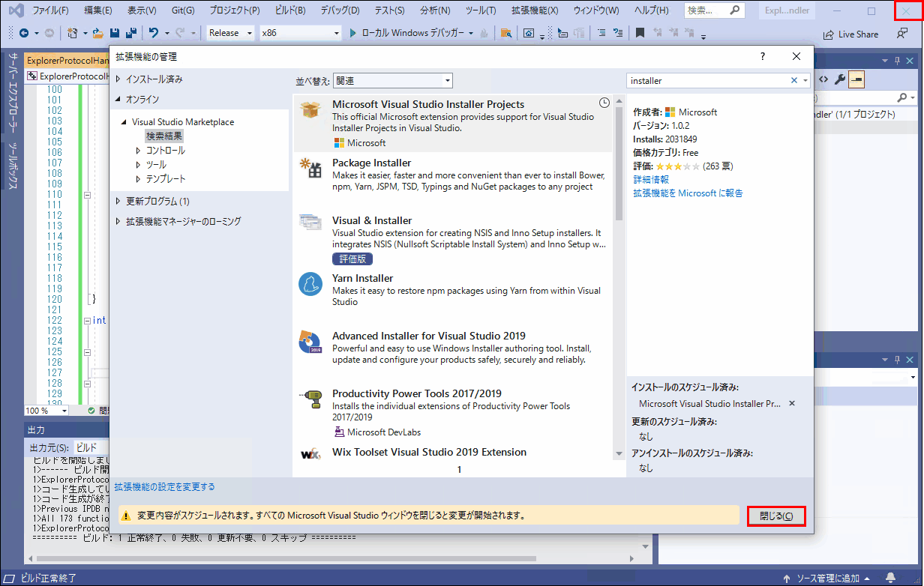Click ソース管理に追加 in status bar

(827, 579)
